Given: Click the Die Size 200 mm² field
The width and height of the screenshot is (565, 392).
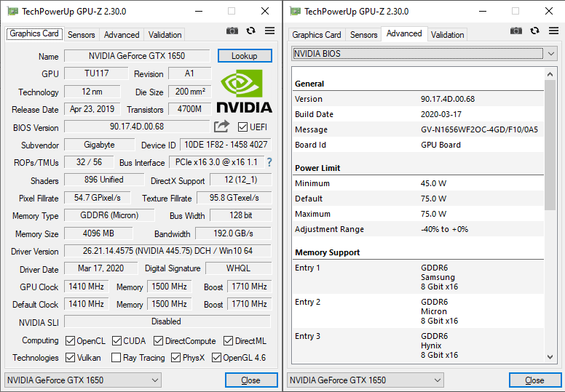Looking at the screenshot, I should point(190,92).
